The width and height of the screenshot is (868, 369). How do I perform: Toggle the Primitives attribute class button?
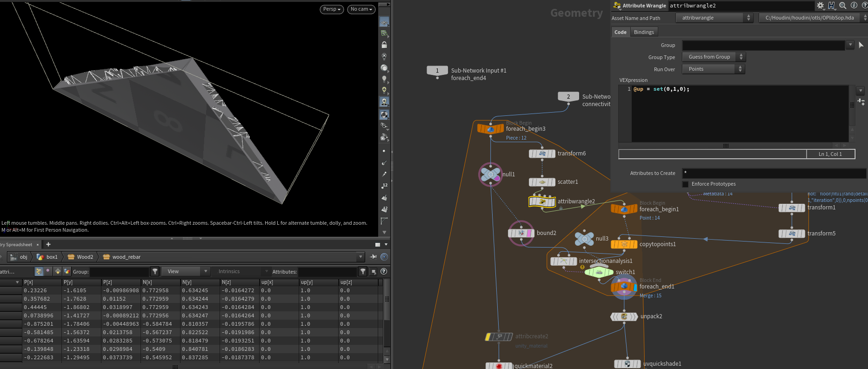pos(58,271)
